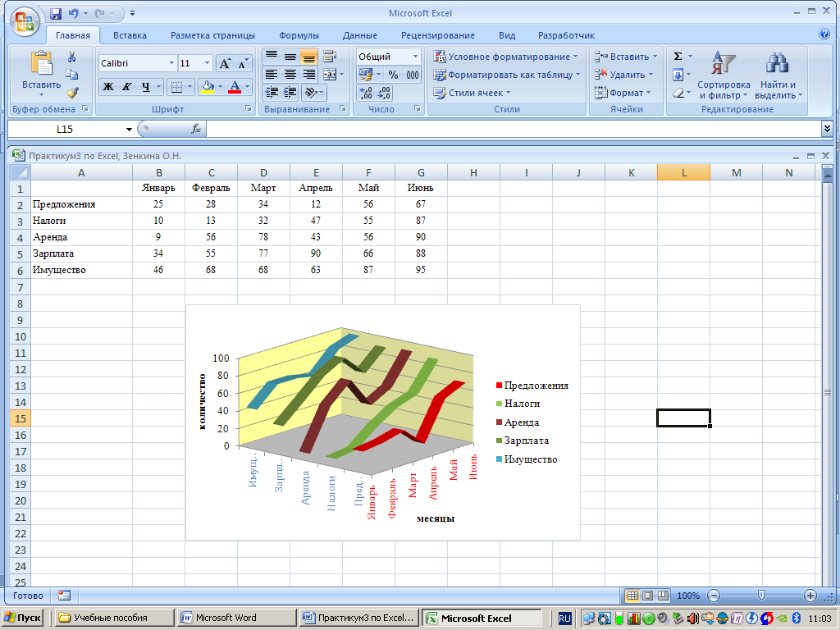Expand Стили ячеек menu

pos(472,93)
